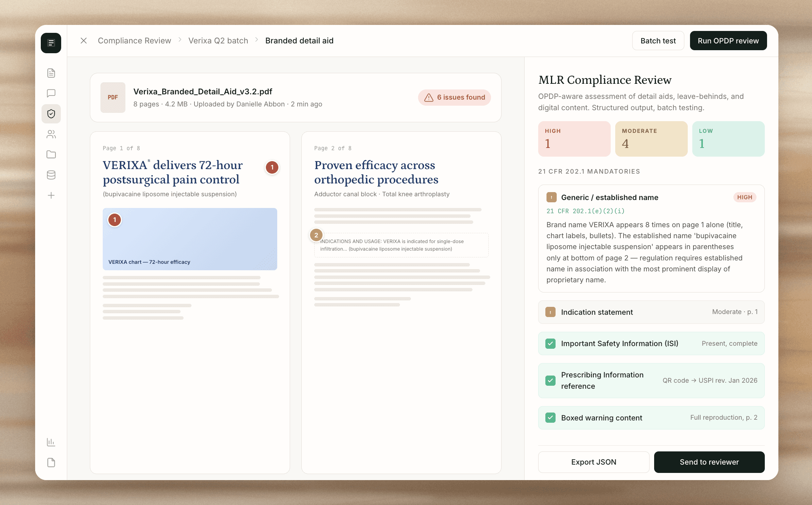This screenshot has width=812, height=505.
Task: Click the Important Safety Information green checkbox
Action: (550, 343)
